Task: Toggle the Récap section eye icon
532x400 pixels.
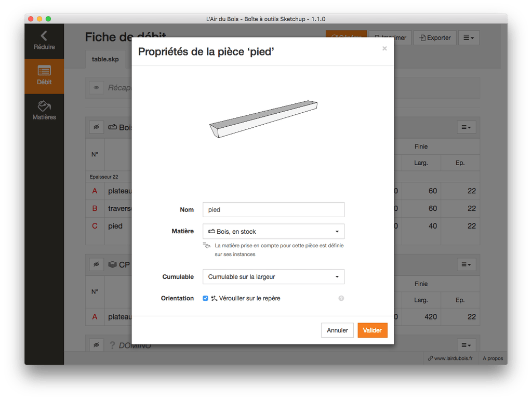Action: (96, 87)
